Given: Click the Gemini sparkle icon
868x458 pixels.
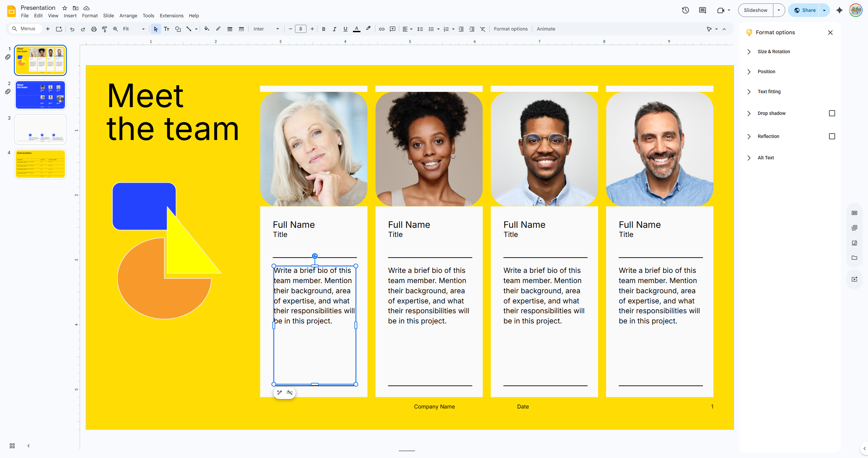Looking at the screenshot, I should tap(840, 10).
